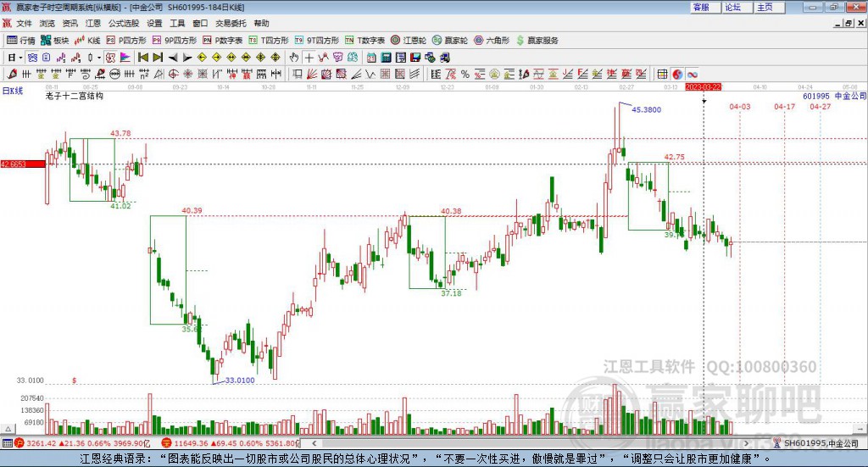The image size is (868, 467).
Task: Open the 行情 market quotes view
Action: (x=21, y=41)
